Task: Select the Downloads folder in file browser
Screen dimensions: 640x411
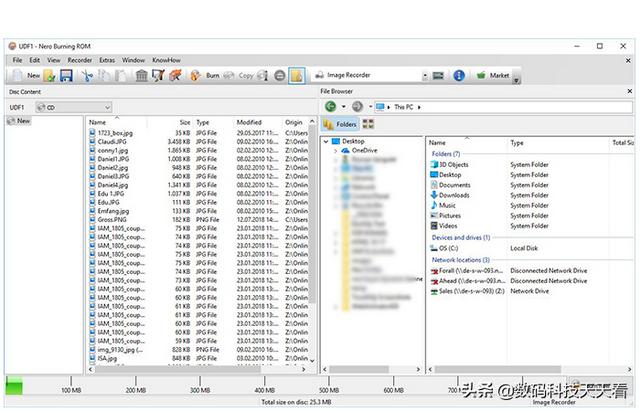Action: [x=450, y=195]
